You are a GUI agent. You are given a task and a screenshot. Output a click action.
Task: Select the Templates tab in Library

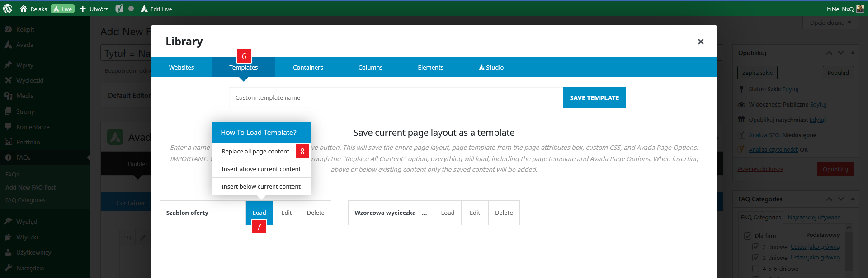pos(243,67)
